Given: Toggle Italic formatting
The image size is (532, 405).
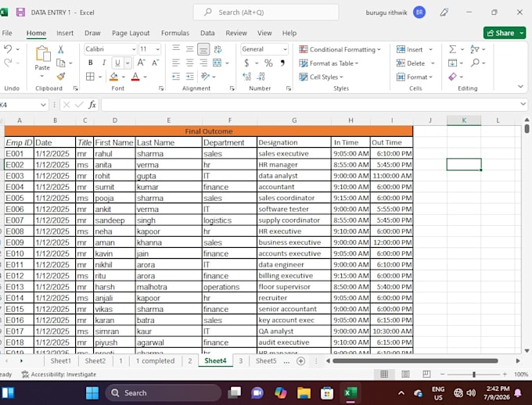Looking at the screenshot, I should tap(104, 63).
